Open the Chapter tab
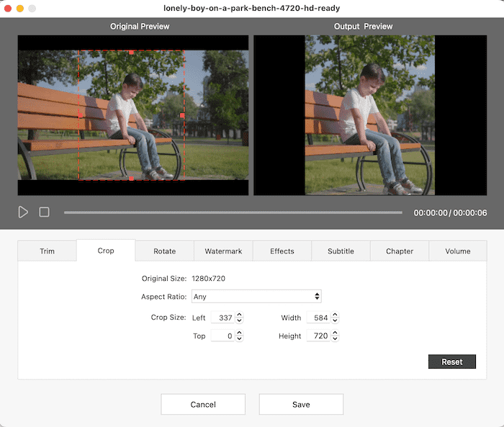504x427 pixels. (400, 251)
